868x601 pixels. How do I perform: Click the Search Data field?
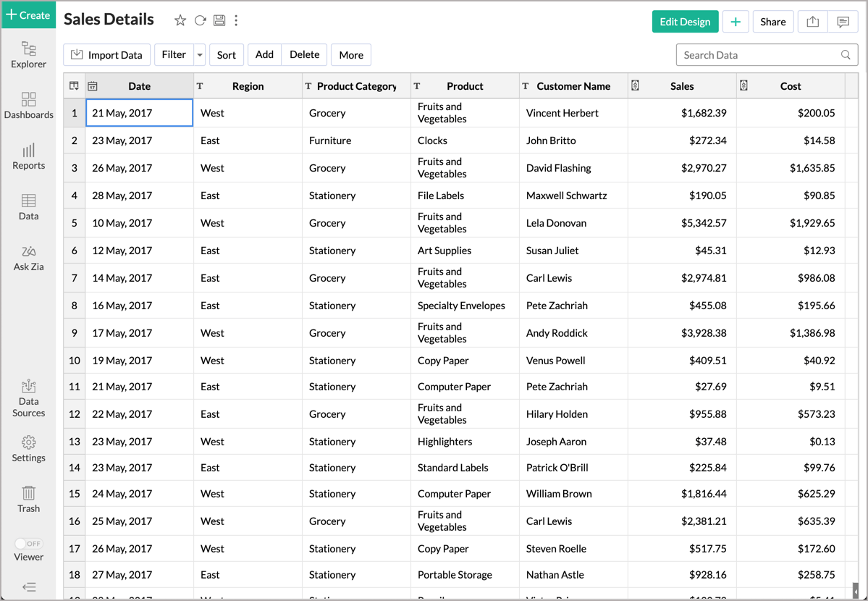pyautogui.click(x=767, y=55)
